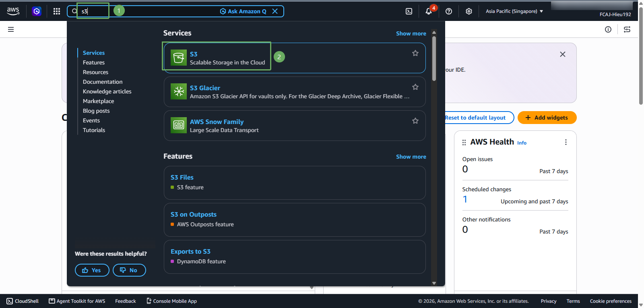The width and height of the screenshot is (644, 308).
Task: Click Yes thumbs-up feedback button
Action: tap(92, 270)
